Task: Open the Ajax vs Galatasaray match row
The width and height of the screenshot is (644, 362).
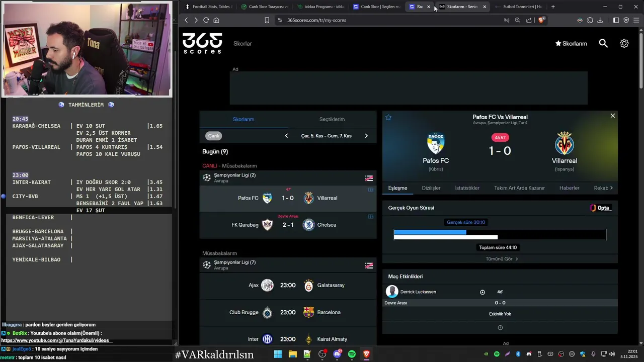Action: pos(288,285)
